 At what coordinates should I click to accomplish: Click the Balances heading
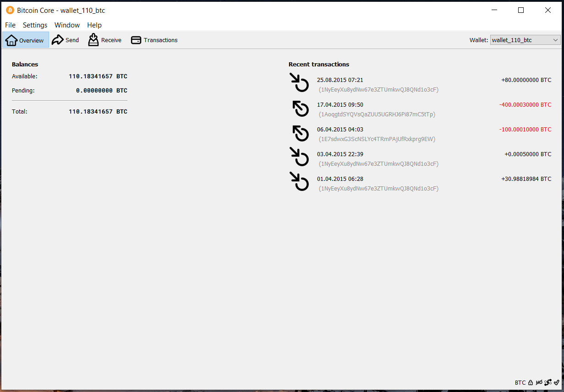(25, 65)
